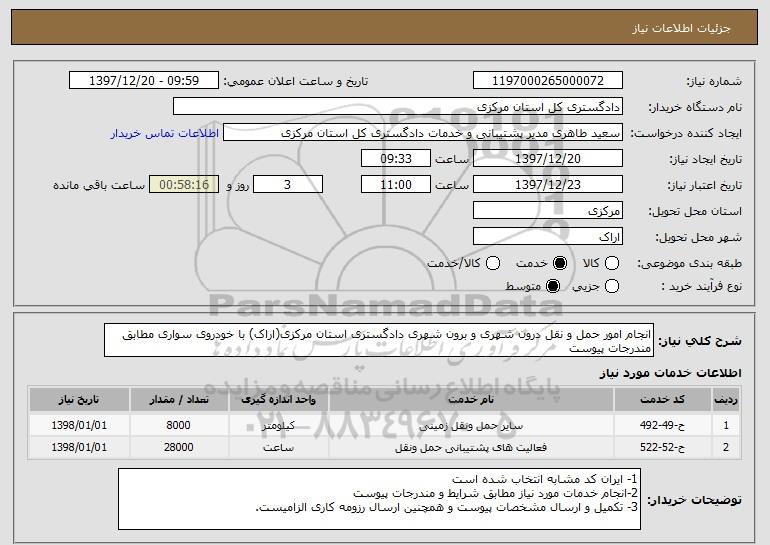Click the remaining days field showing 3
This screenshot has width=770, height=545.
coord(288,185)
